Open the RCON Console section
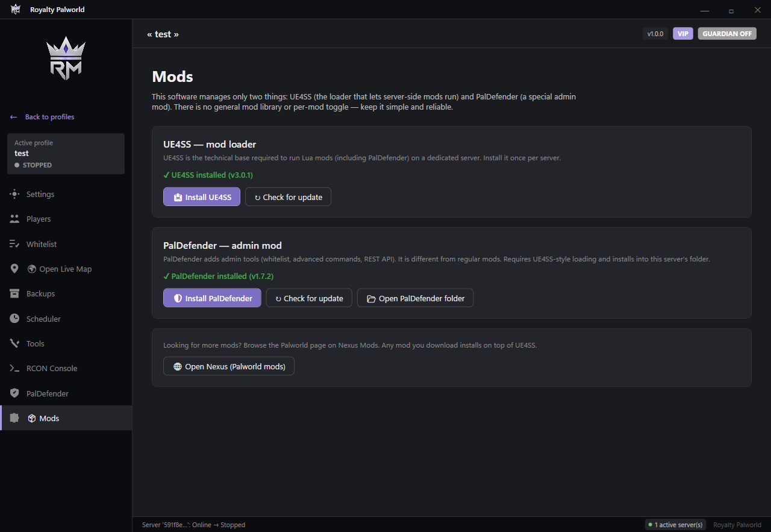 pyautogui.click(x=66, y=368)
